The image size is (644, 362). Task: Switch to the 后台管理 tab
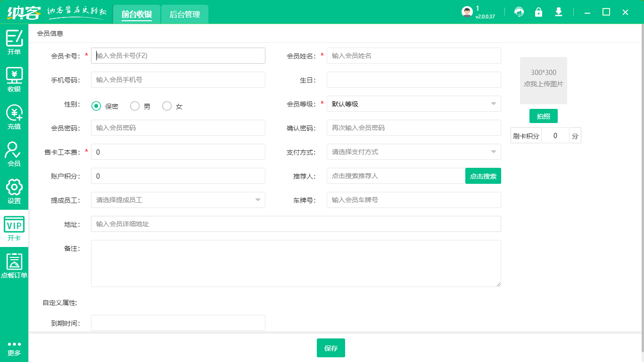[x=184, y=14]
